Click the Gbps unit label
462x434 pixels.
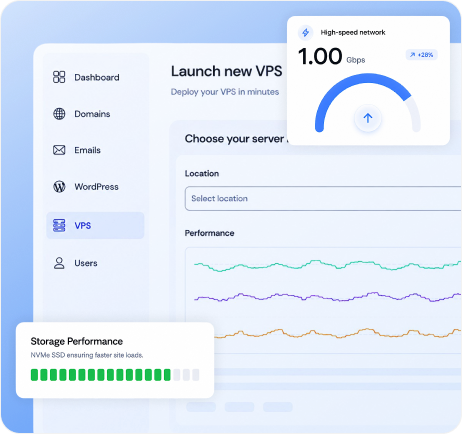pos(356,60)
